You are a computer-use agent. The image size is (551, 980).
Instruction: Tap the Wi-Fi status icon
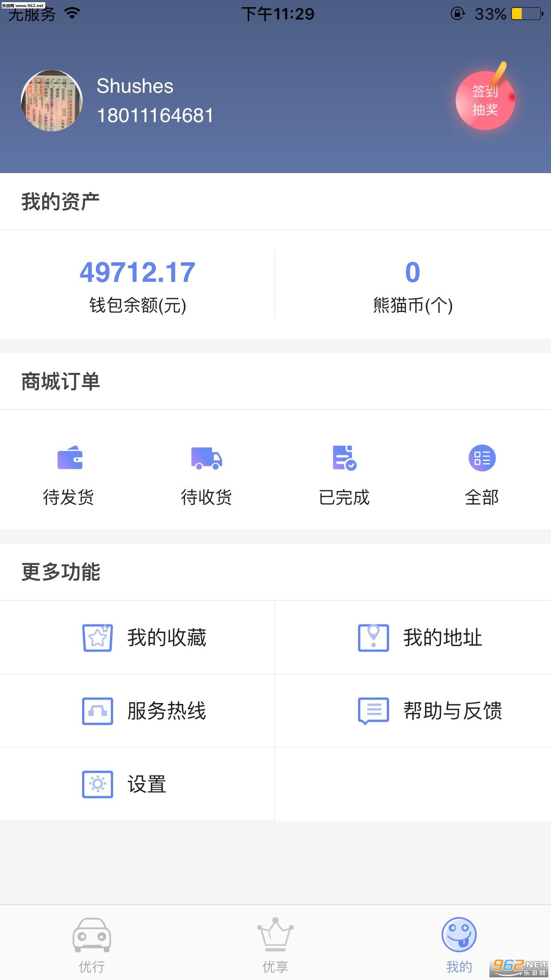coord(72,13)
